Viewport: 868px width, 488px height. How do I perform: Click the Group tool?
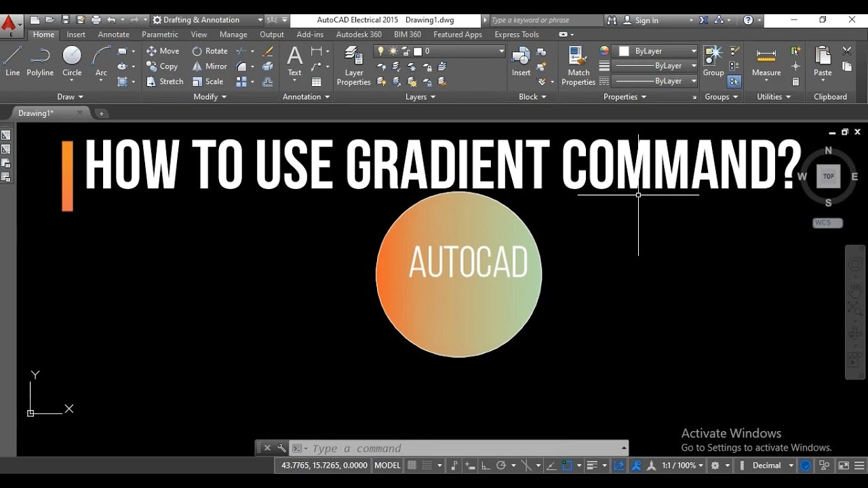(x=713, y=61)
